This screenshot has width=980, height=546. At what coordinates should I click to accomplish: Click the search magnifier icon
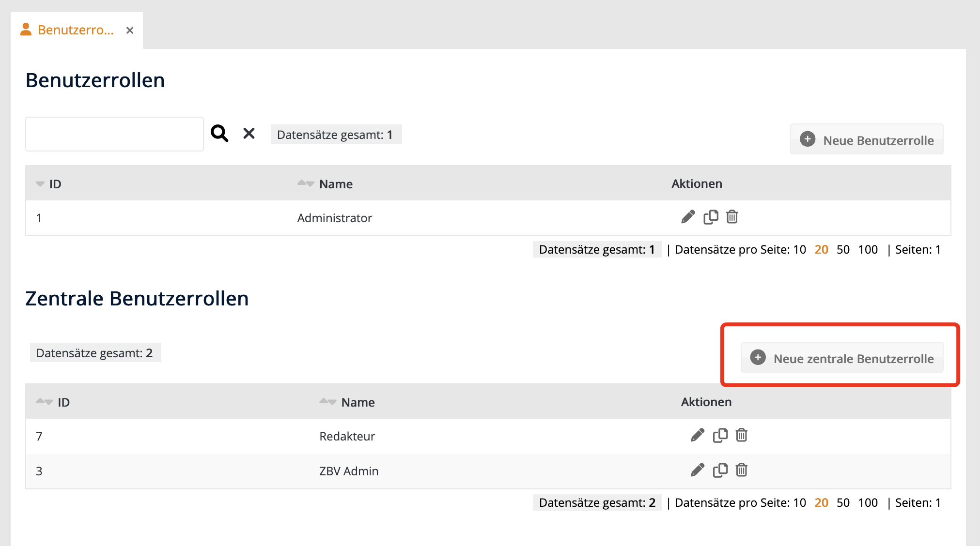click(219, 133)
